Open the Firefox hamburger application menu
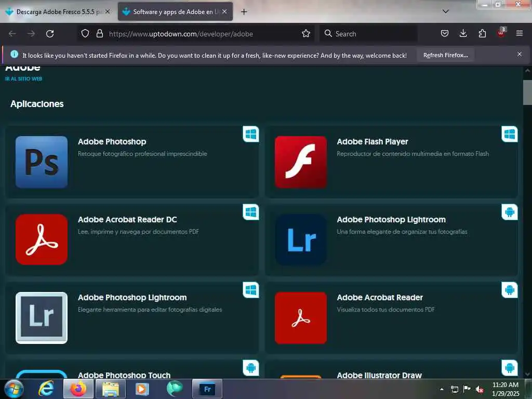The width and height of the screenshot is (532, 399). (x=520, y=34)
